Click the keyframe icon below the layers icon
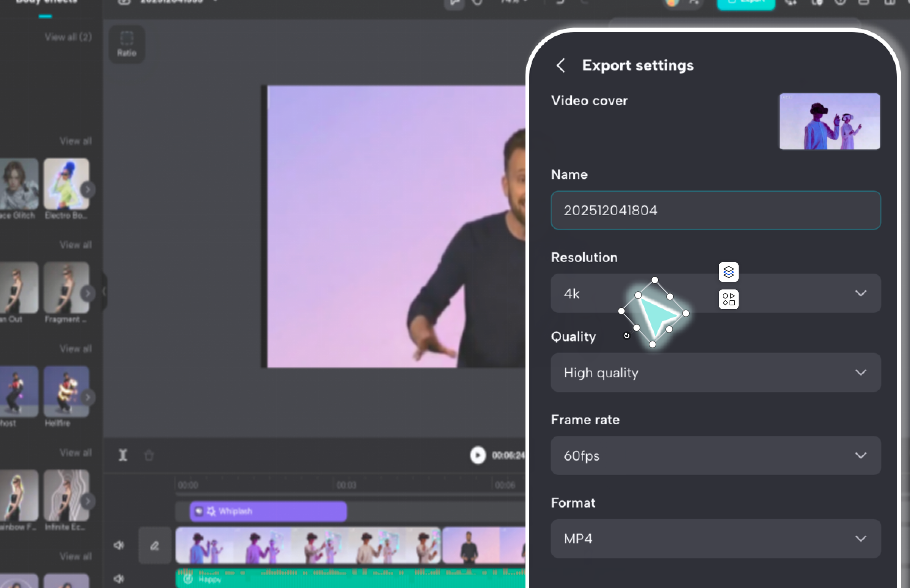This screenshot has width=910, height=588. pyautogui.click(x=728, y=299)
